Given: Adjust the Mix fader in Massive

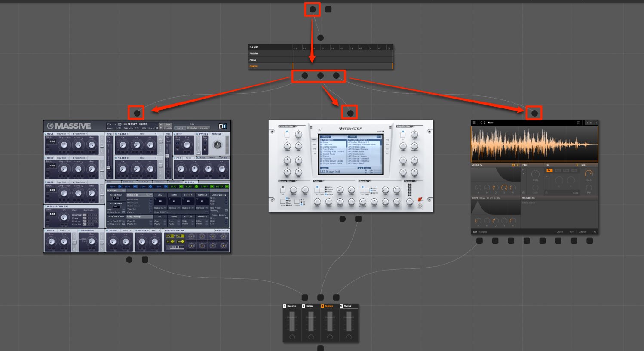Looking at the screenshot, I should pos(167,156).
